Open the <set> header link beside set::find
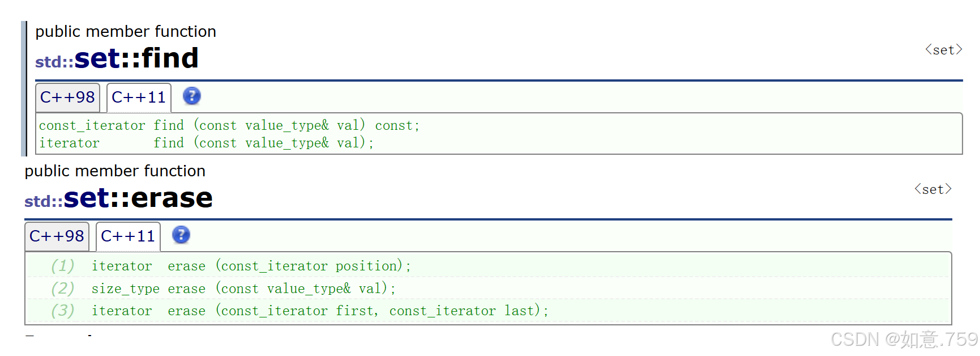980x356 pixels. [943, 50]
